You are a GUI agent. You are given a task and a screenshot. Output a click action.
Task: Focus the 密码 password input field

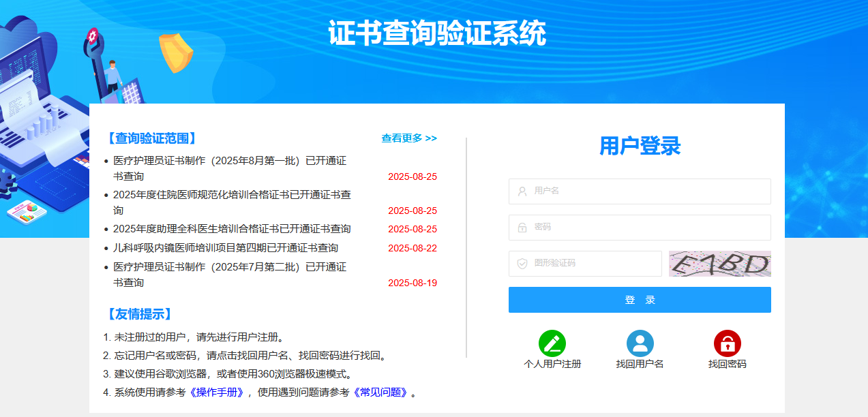point(648,228)
